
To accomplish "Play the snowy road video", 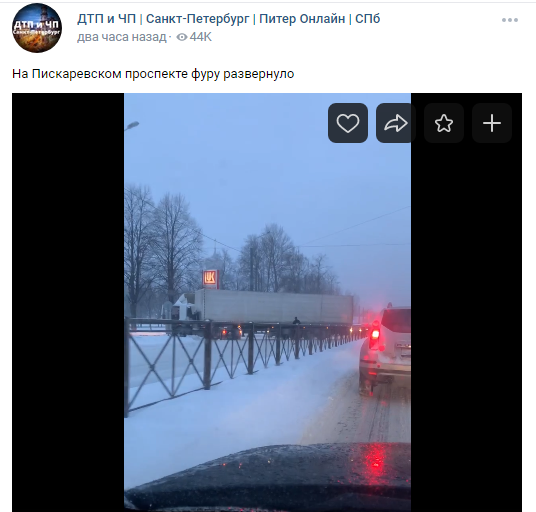I will [x=267, y=302].
